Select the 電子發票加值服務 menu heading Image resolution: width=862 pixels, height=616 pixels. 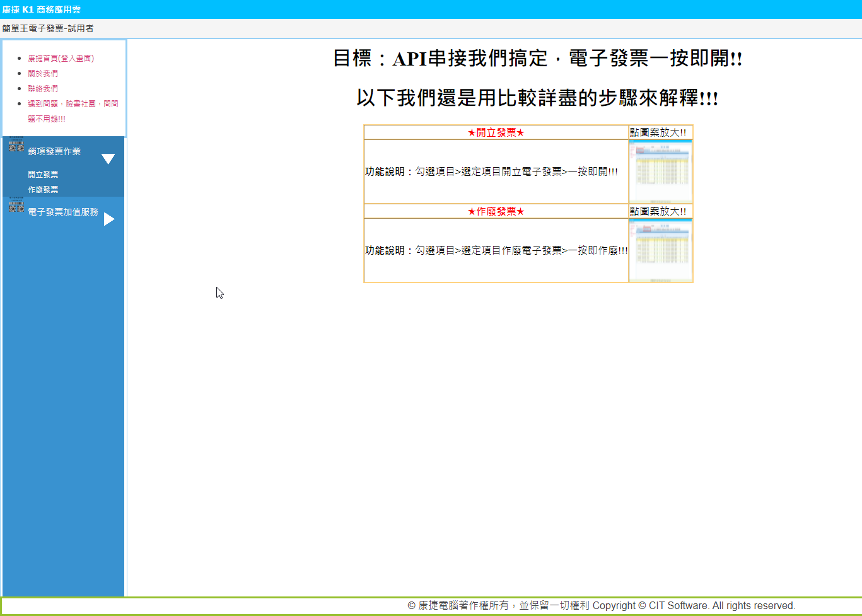point(63,212)
